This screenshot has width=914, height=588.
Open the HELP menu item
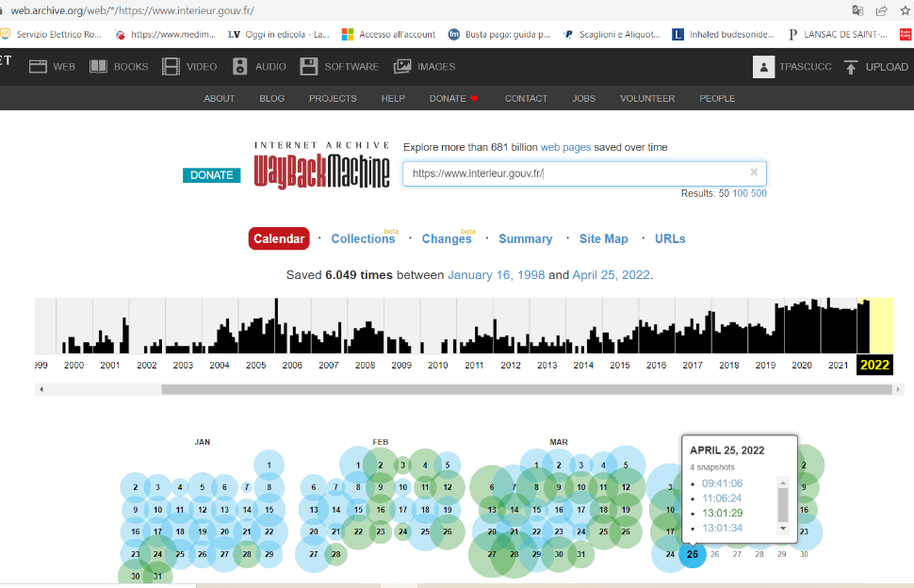tap(393, 99)
